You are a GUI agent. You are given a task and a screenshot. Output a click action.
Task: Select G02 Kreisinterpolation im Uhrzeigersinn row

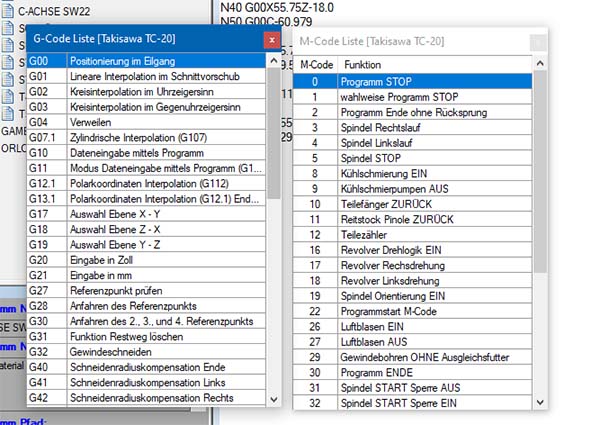(x=146, y=92)
